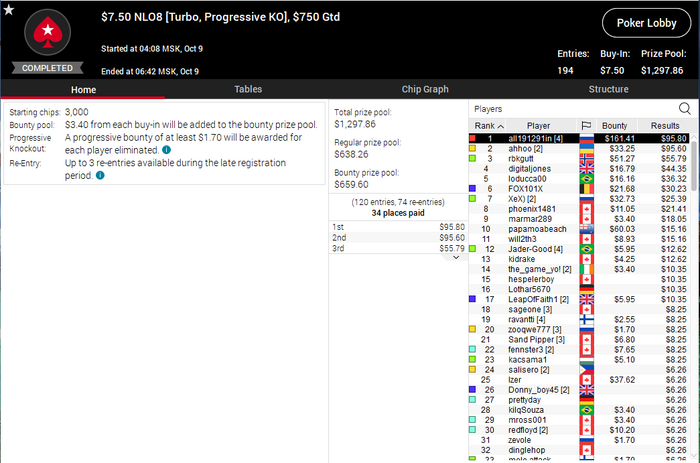Click info icon next to Progressive Knockout
The height and width of the screenshot is (463, 700).
(x=167, y=150)
